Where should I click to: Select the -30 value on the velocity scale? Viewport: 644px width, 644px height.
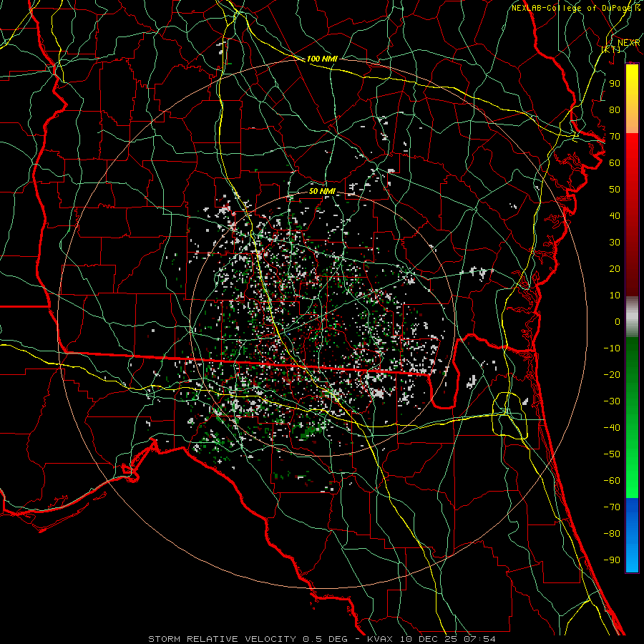(x=612, y=401)
